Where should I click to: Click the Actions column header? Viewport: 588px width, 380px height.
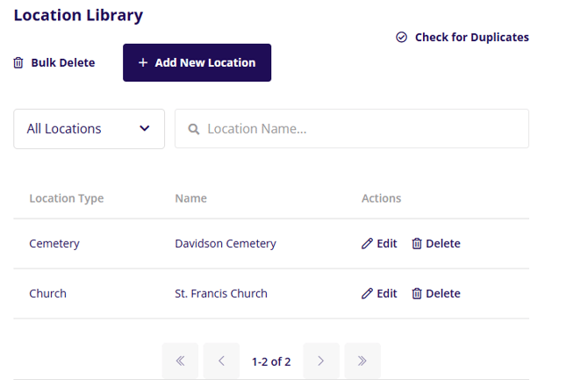[x=381, y=198]
